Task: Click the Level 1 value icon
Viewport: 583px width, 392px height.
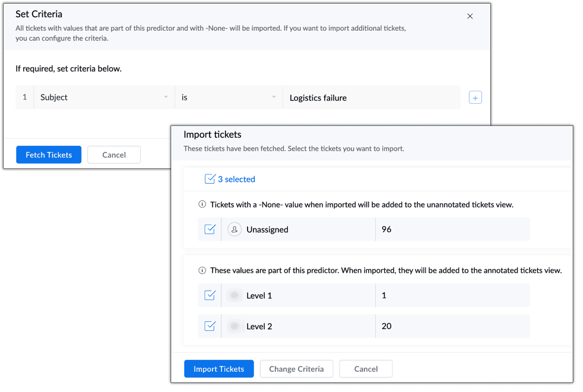Action: [x=235, y=295]
